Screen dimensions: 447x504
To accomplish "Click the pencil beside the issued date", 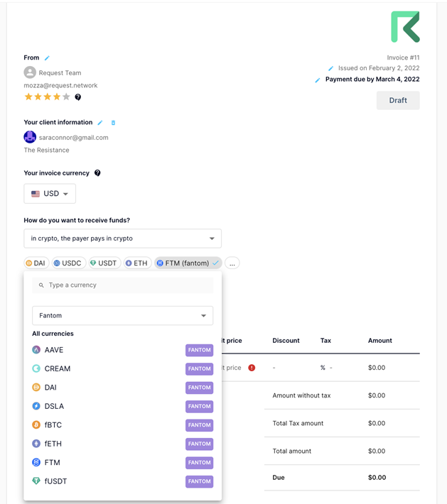I will (330, 69).
